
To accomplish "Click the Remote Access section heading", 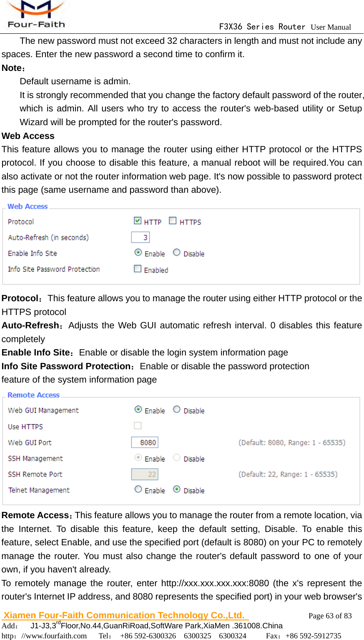I will point(33,395).
